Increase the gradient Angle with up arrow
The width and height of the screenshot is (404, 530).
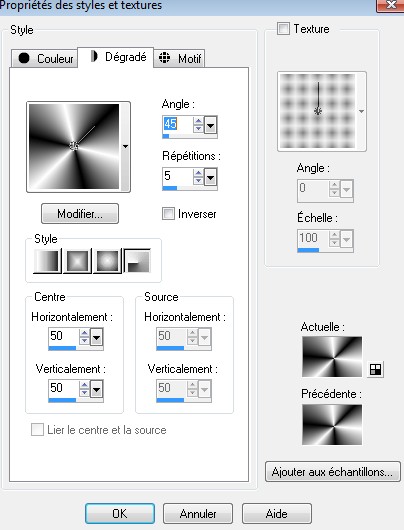[198, 121]
